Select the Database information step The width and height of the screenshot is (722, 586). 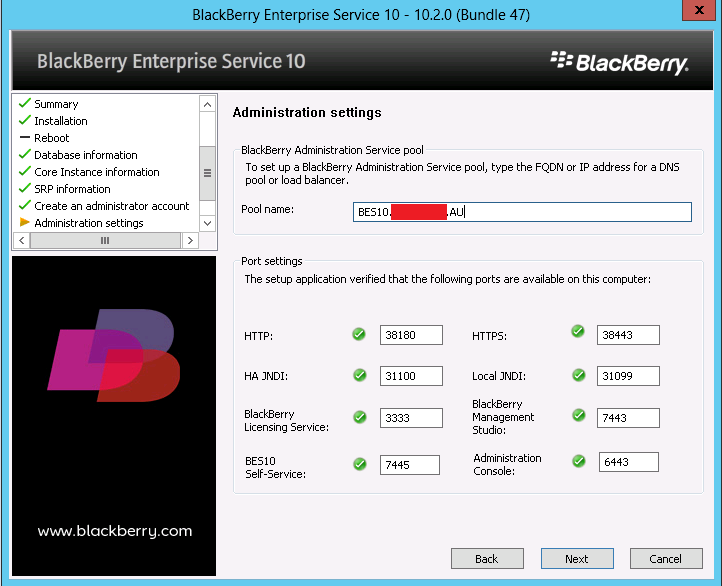[x=86, y=155]
